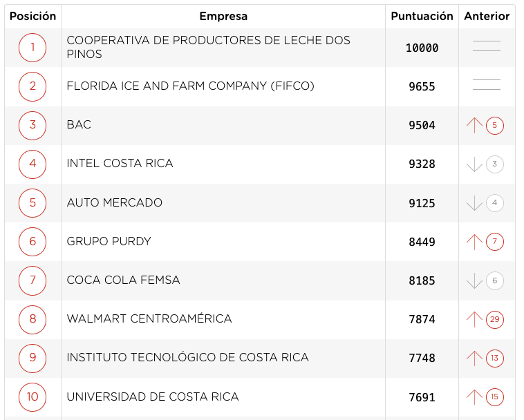524x420 pixels.
Task: Click the up arrow next to Grupo Purdy
Action: click(x=474, y=242)
